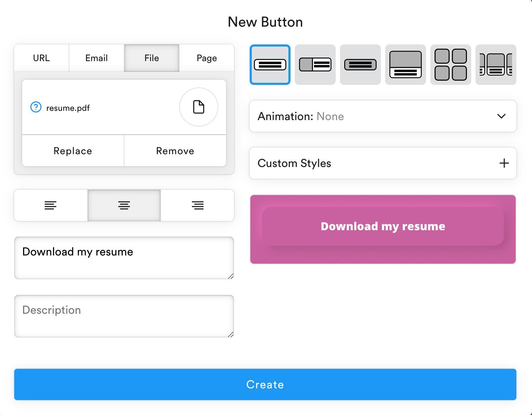
Task: Remove the attached resume.pdf file
Action: pyautogui.click(x=175, y=151)
